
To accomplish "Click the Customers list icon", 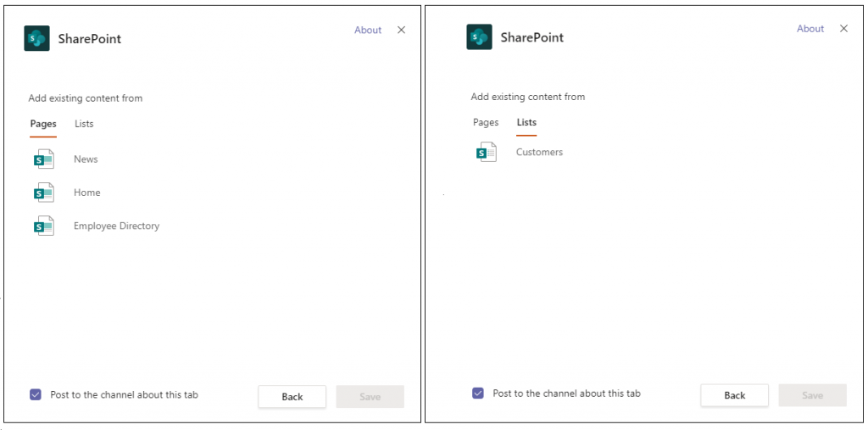I will (486, 153).
